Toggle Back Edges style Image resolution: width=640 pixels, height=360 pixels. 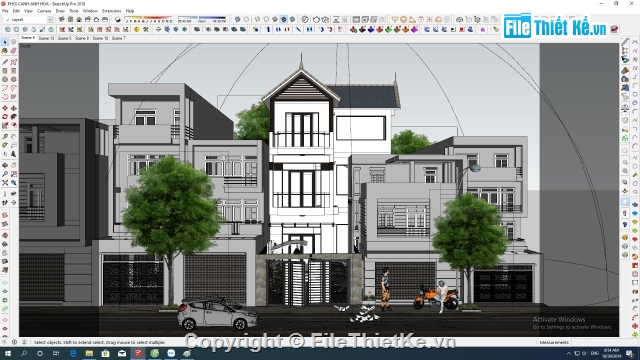(247, 20)
